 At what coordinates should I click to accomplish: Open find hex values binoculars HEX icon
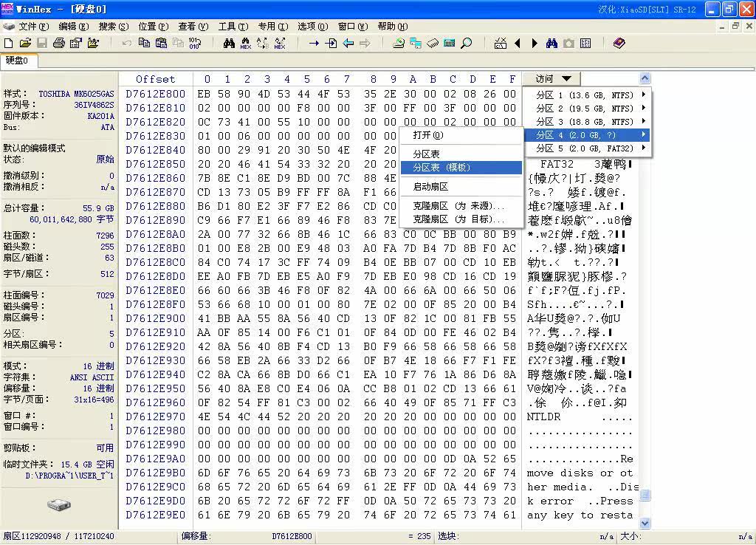coord(246,44)
